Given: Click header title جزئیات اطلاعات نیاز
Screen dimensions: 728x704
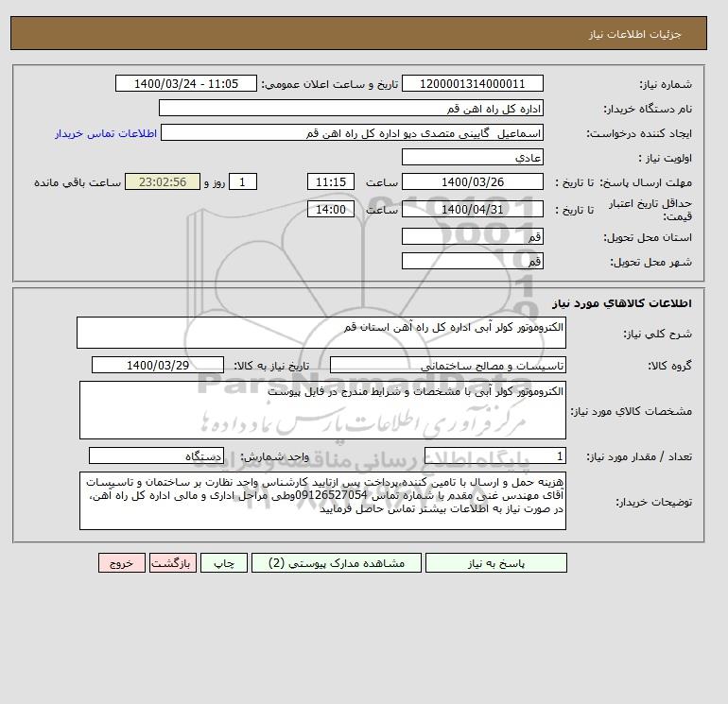Looking at the screenshot, I should [634, 35].
